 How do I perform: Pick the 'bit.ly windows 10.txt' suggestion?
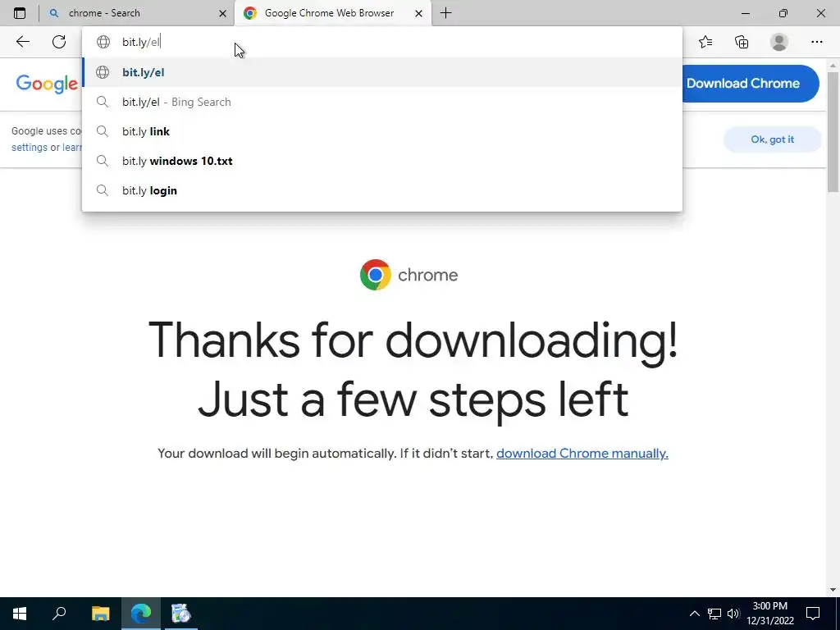click(382, 161)
